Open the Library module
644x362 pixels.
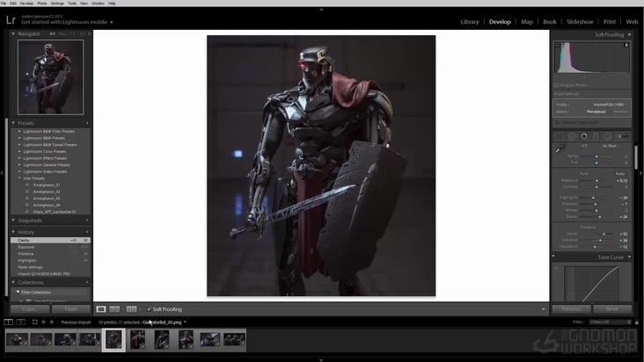click(x=470, y=22)
